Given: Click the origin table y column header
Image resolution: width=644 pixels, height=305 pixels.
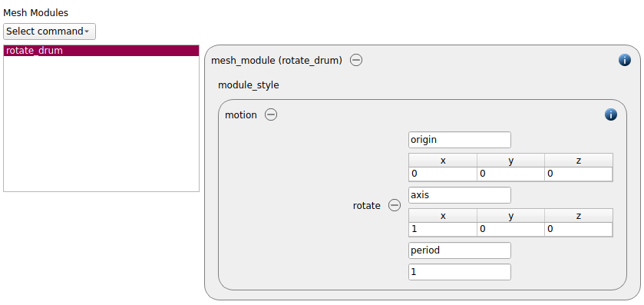Looking at the screenshot, I should click(511, 161).
